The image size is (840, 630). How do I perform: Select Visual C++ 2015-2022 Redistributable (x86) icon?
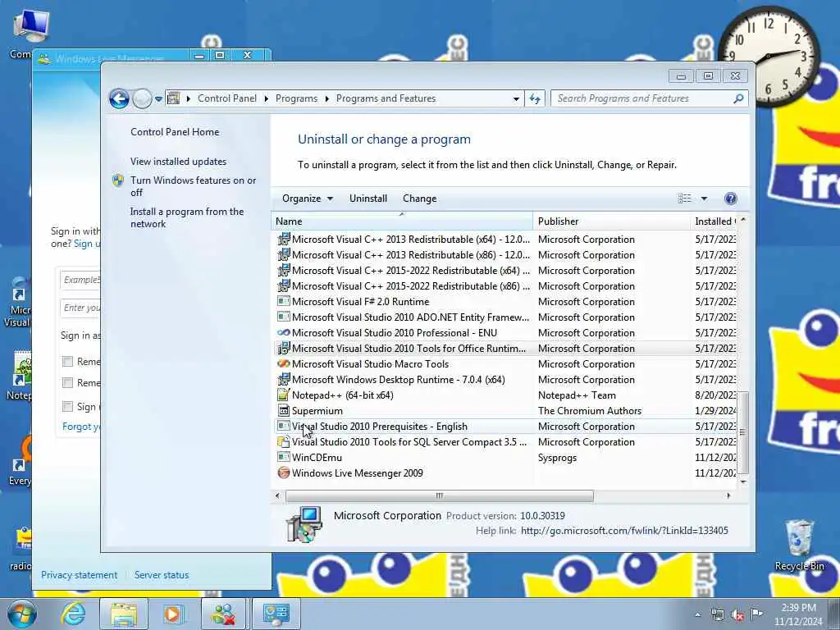pos(283,285)
